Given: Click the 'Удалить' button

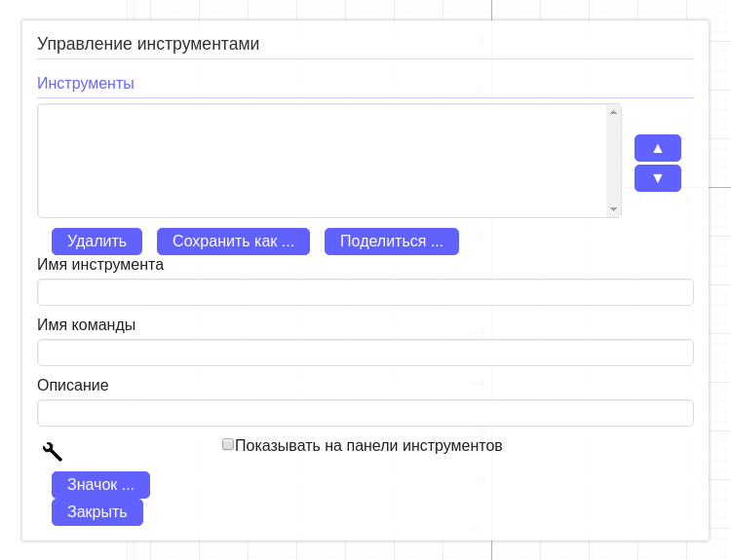Looking at the screenshot, I should click(96, 242).
